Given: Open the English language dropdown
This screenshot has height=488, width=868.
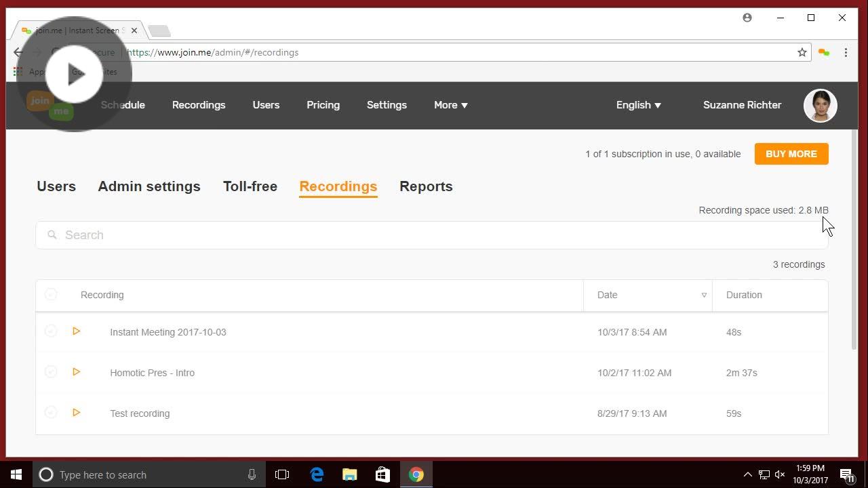Looking at the screenshot, I should (x=639, y=105).
